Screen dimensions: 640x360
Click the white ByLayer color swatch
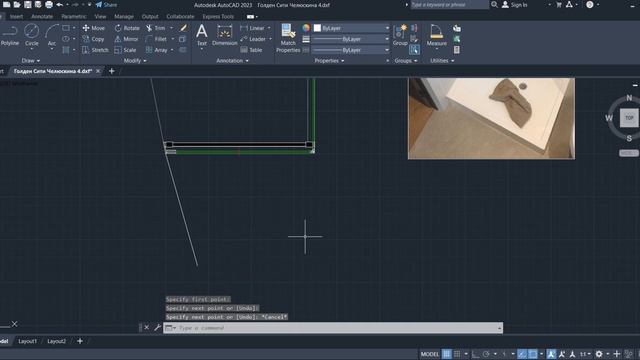point(318,28)
